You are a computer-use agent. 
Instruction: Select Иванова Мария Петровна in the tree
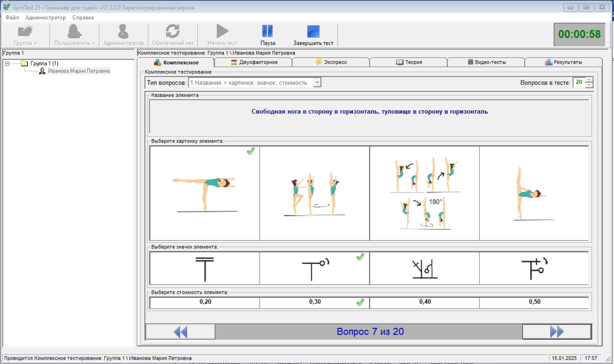78,71
